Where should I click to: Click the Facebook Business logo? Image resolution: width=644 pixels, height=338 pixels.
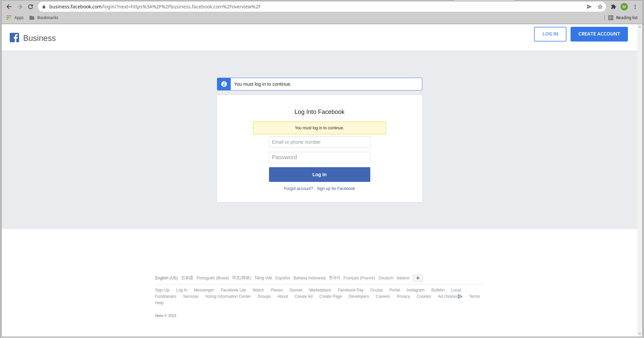(x=33, y=38)
